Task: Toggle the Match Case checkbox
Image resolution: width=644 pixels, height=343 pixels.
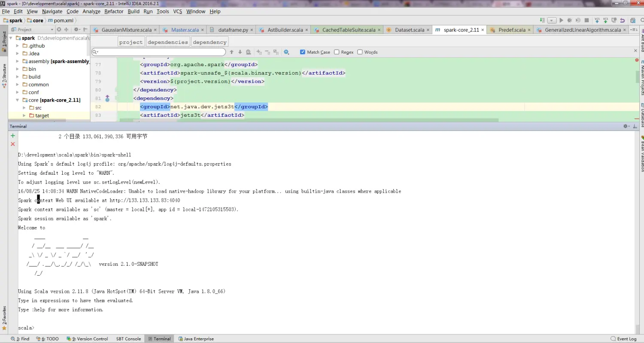Action: 303,52
